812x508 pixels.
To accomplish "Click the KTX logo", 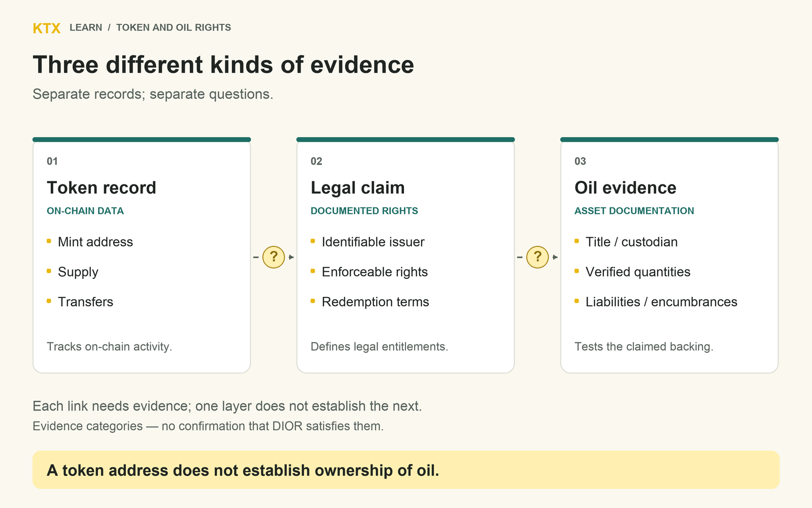I will (47, 28).
